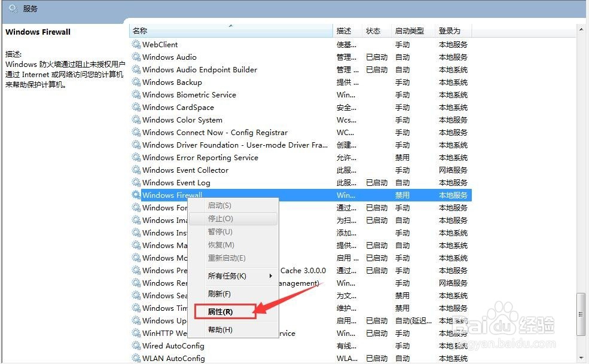The width and height of the screenshot is (589, 364).
Task: Select the Windows Biometric Service name
Action: click(190, 94)
